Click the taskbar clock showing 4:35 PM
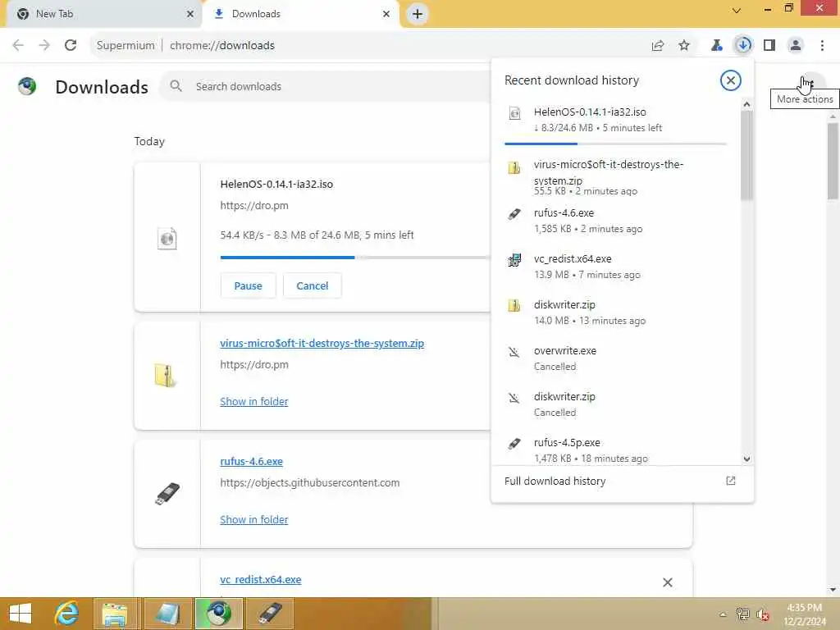Image resolution: width=840 pixels, height=630 pixels. (804, 614)
